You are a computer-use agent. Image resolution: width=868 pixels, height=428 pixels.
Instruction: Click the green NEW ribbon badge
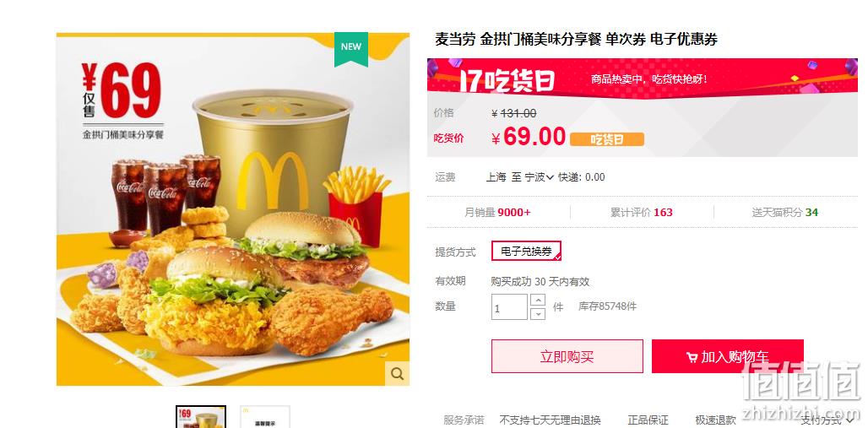point(351,49)
